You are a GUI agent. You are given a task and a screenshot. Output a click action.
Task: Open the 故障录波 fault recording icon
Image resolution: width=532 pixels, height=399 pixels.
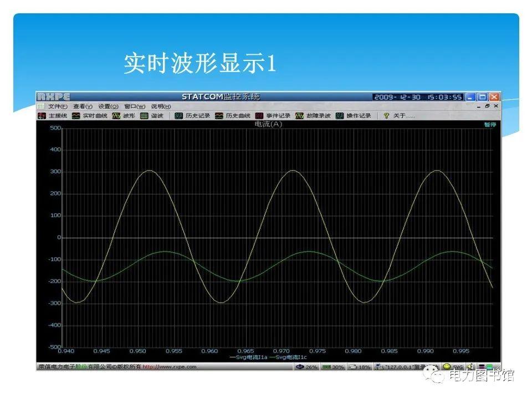(x=299, y=116)
